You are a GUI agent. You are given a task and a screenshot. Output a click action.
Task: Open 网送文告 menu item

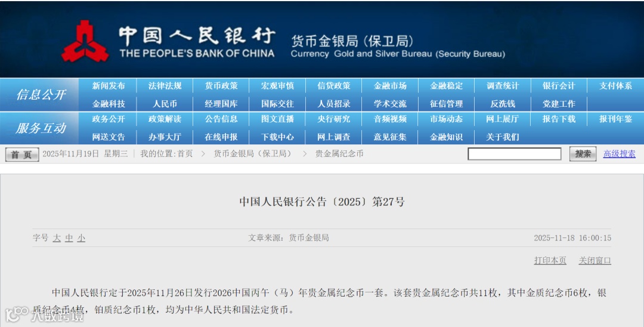pyautogui.click(x=109, y=137)
